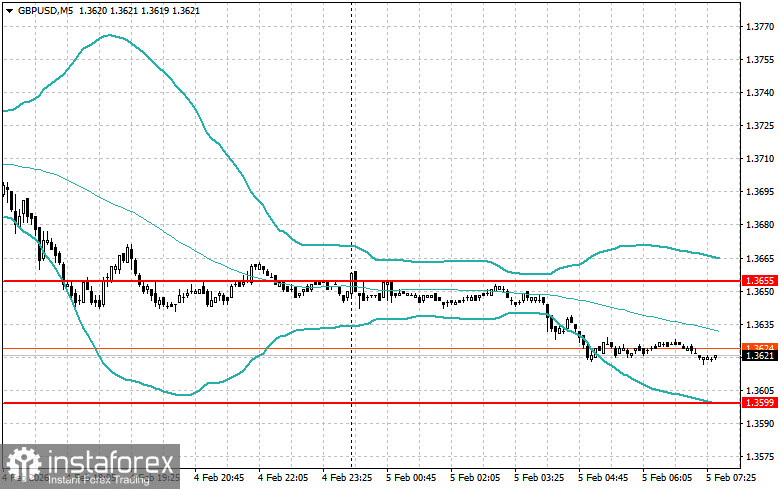The height and width of the screenshot is (489, 781).
Task: Click the 1.3680 price axis value
Action: pyautogui.click(x=761, y=225)
